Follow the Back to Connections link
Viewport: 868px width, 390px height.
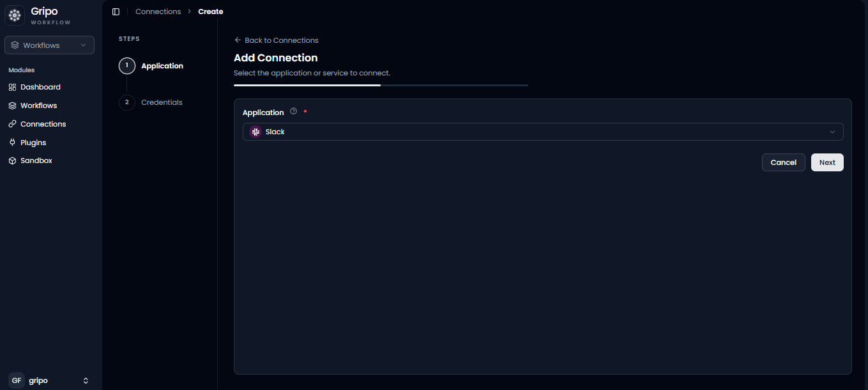[276, 40]
